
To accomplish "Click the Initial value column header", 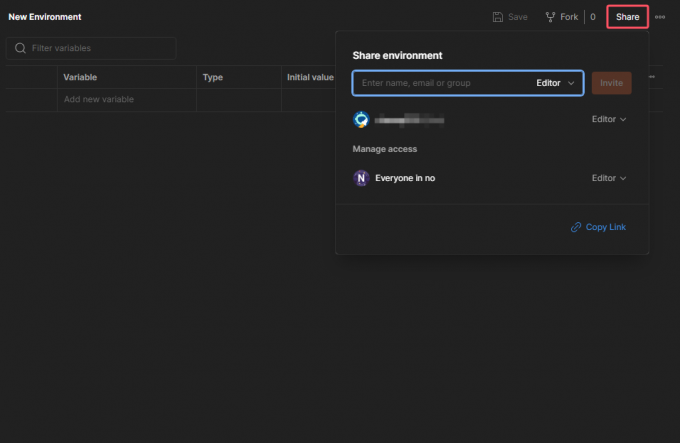I will (310, 77).
